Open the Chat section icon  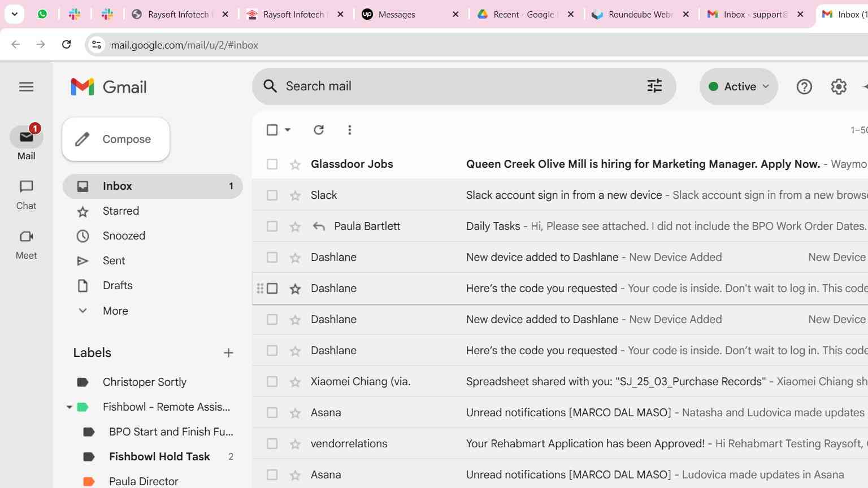click(x=27, y=186)
